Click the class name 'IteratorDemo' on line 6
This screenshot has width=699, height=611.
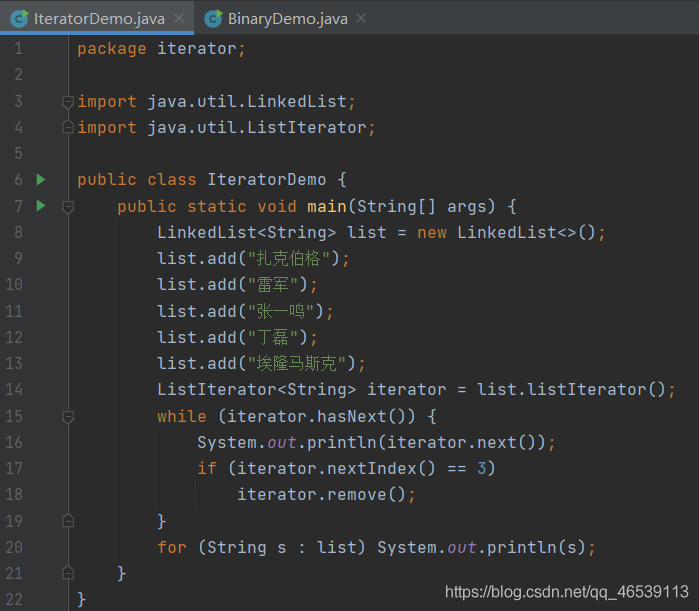tap(267, 180)
